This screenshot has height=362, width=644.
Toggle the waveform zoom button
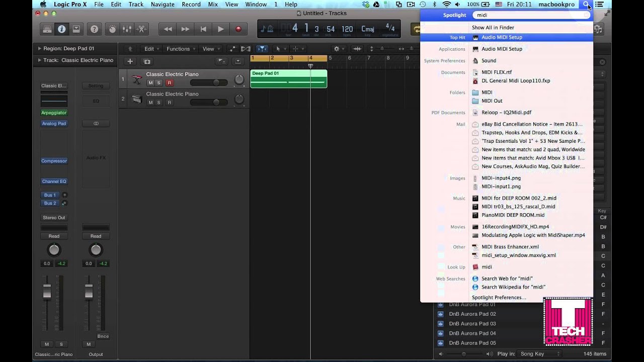click(x=357, y=49)
